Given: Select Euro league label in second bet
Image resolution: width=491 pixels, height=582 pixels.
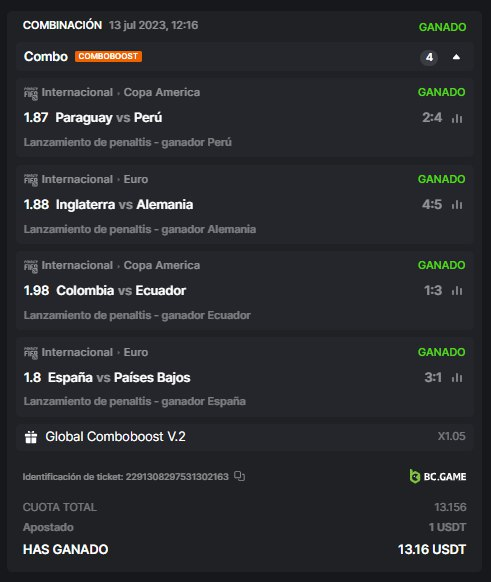Looking at the screenshot, I should click(x=136, y=179).
